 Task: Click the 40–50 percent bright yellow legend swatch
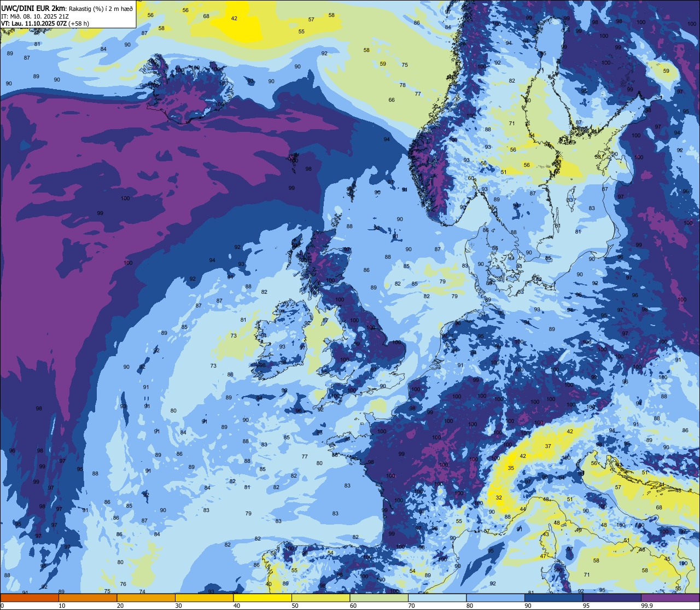pos(262,597)
